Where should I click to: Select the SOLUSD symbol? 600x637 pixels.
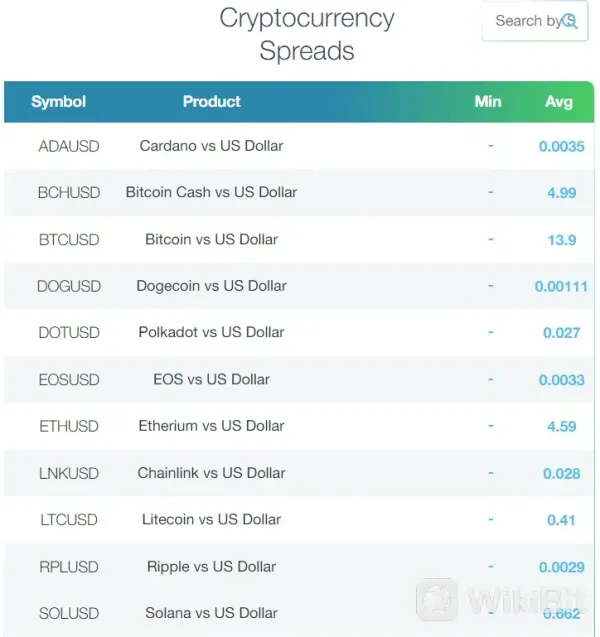tap(69, 613)
